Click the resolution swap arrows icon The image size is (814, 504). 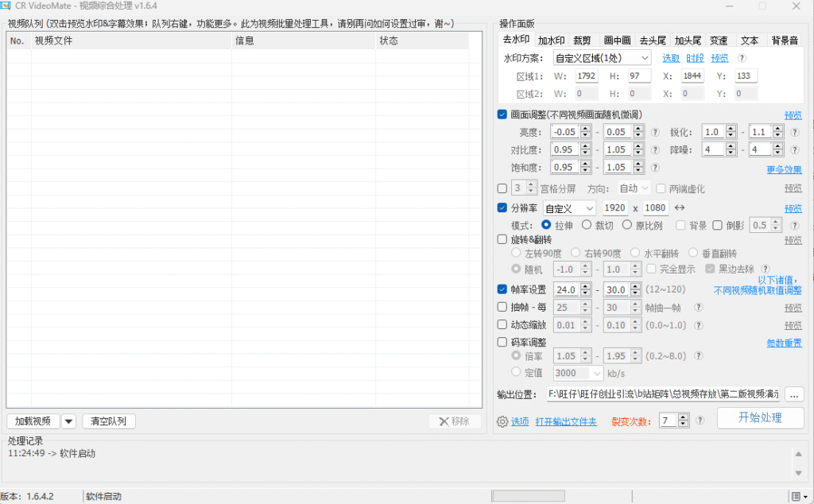[680, 208]
